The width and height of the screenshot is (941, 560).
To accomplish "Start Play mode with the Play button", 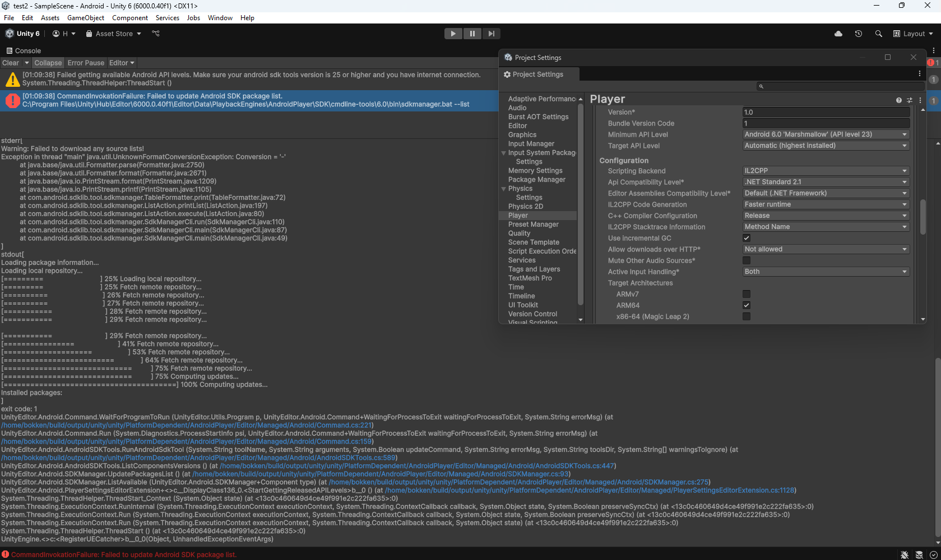I will (x=453, y=34).
